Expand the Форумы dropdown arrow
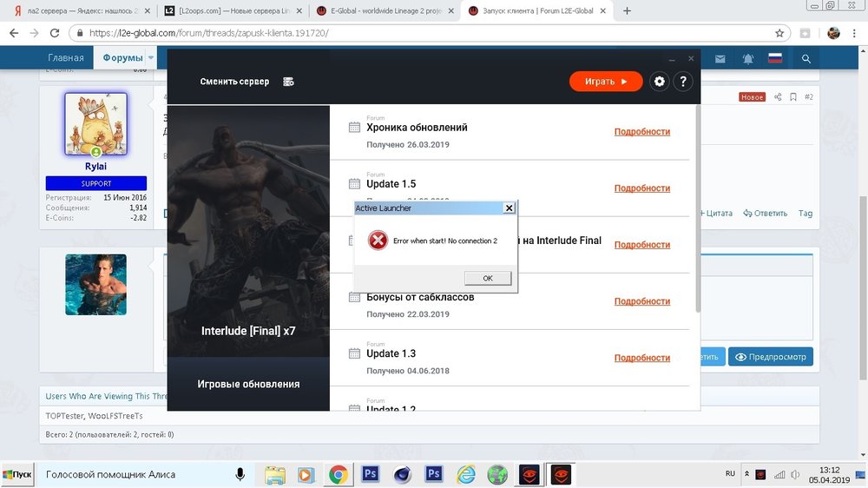This screenshot has width=868, height=488. tap(151, 58)
